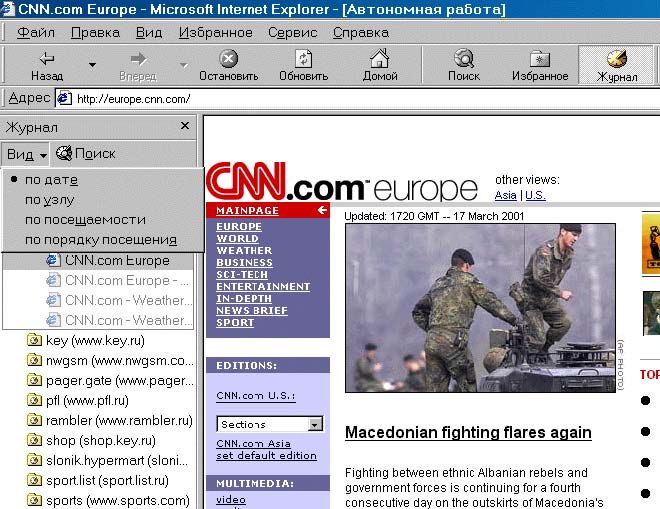Click the Назад back arrow button
Image resolution: width=660 pixels, height=509 pixels.
[x=47, y=65]
